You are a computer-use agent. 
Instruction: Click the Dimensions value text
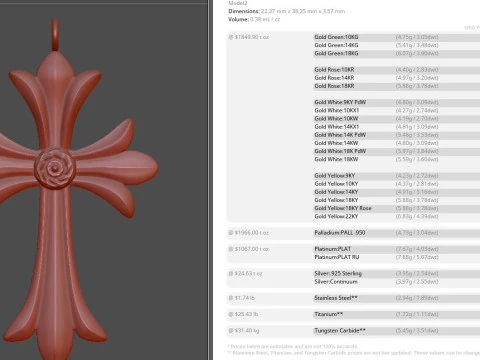pyautogui.click(x=303, y=11)
